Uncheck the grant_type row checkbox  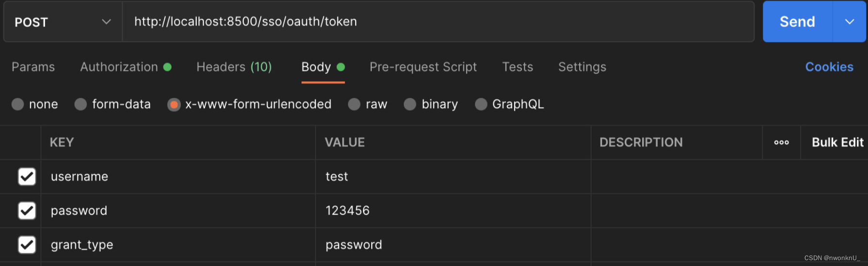[27, 245]
